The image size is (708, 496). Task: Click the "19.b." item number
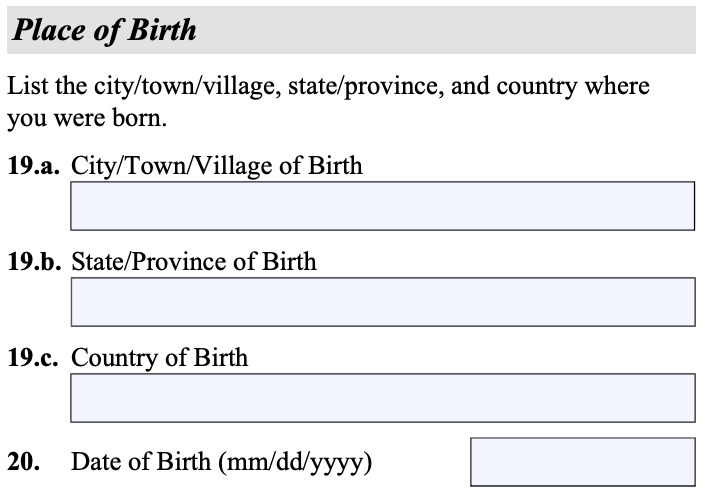(34, 262)
